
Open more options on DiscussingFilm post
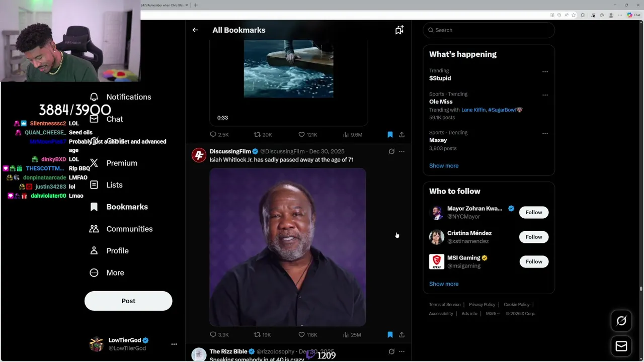(x=401, y=151)
